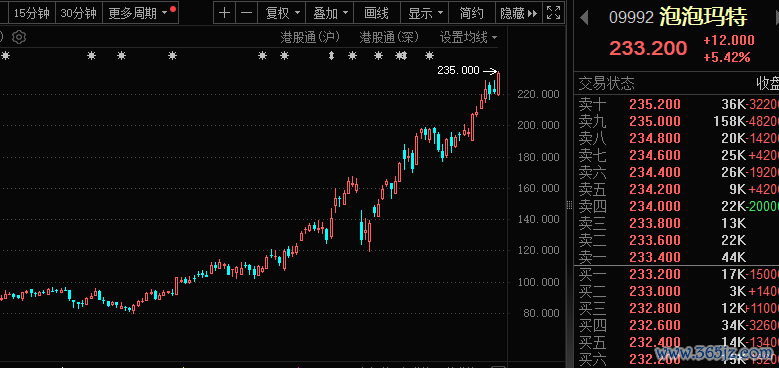Open the 叠加 overlay dropdown

pyautogui.click(x=330, y=13)
